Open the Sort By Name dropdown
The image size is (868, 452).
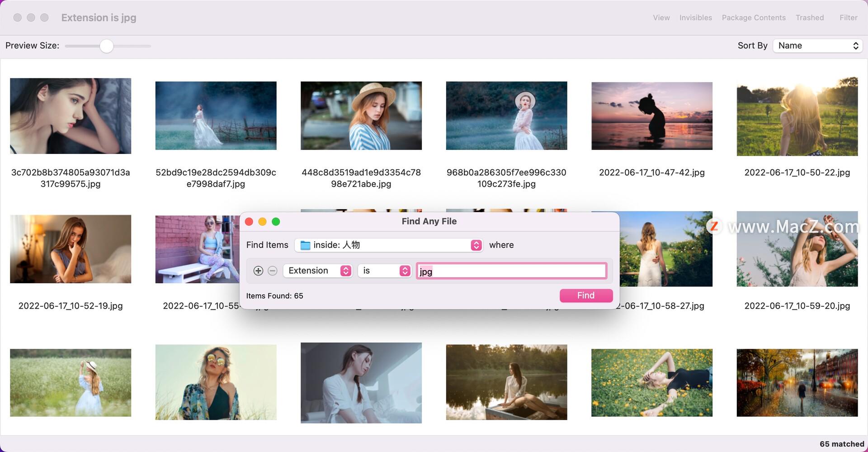(818, 46)
